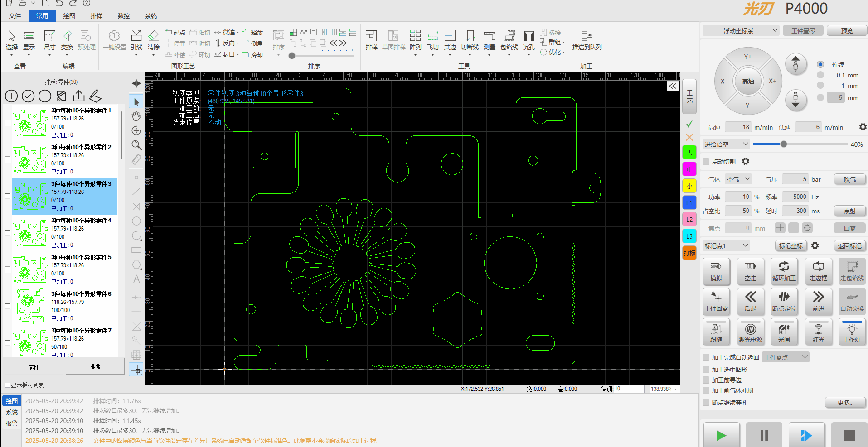
Task: Select the magenta 中 layer swatch
Action: (x=689, y=169)
